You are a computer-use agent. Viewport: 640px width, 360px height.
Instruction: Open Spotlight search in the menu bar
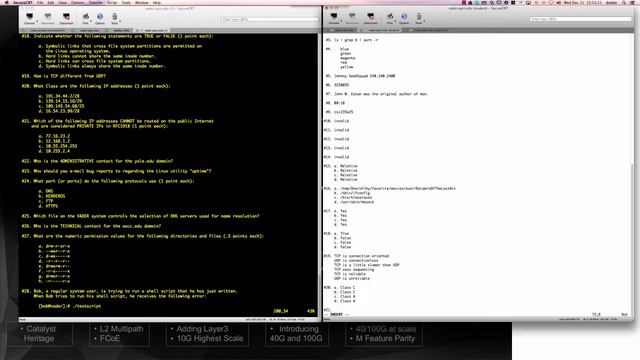(x=624, y=2)
